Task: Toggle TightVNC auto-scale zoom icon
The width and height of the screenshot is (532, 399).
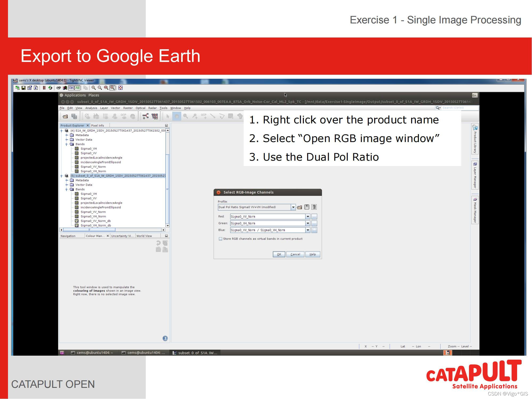Action: [113, 88]
